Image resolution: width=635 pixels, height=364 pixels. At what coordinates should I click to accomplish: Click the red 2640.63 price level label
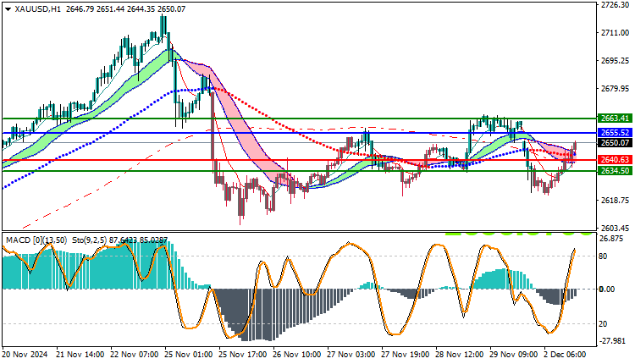point(615,160)
